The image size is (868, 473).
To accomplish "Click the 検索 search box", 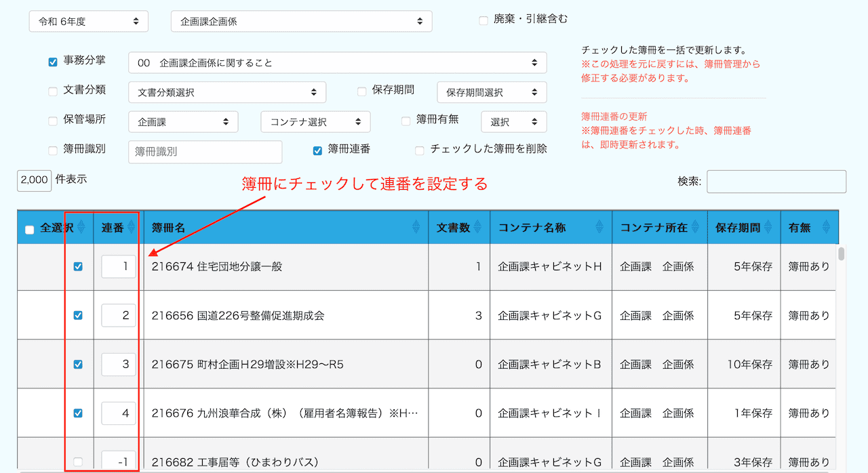I will [x=776, y=182].
